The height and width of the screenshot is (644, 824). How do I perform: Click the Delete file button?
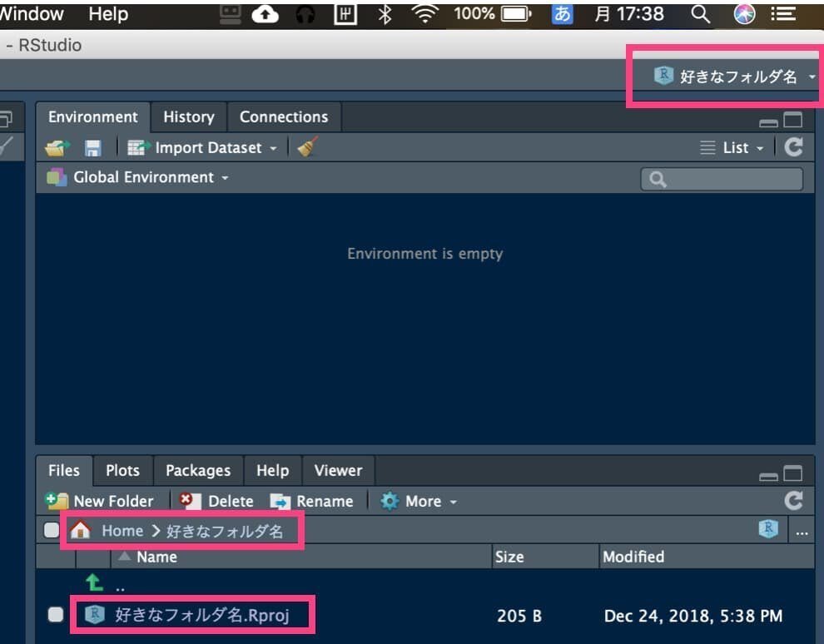[x=216, y=501]
